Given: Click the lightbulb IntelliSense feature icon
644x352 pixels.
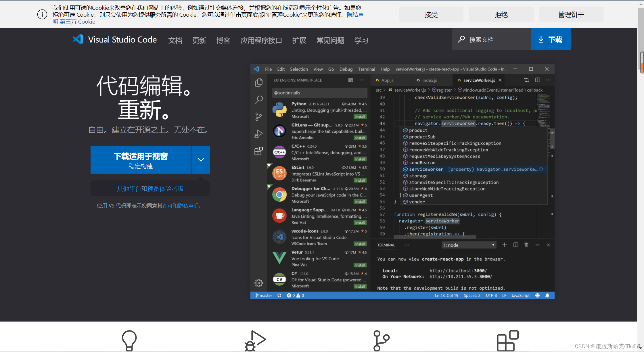Looking at the screenshot, I should click(129, 341).
